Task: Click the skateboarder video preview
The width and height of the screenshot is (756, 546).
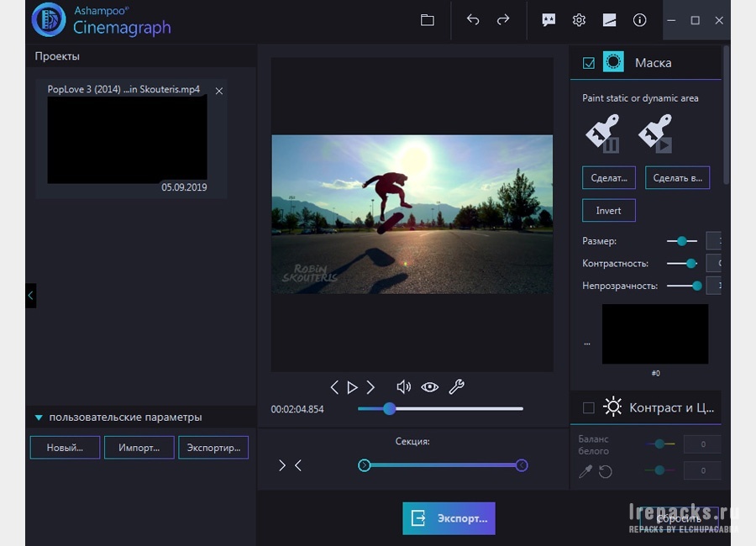Action: click(x=412, y=214)
